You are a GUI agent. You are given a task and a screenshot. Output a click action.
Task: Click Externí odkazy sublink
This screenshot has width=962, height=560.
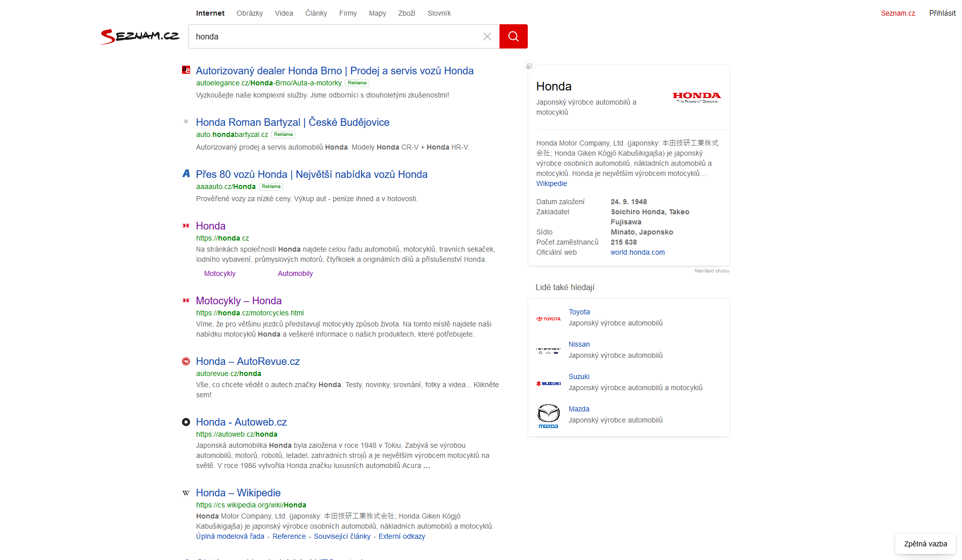point(402,536)
